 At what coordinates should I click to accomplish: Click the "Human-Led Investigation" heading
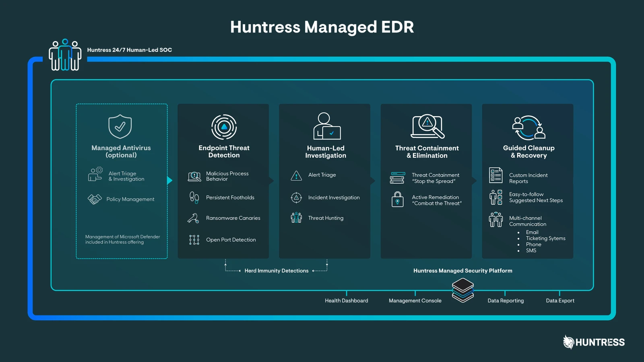coord(326,152)
